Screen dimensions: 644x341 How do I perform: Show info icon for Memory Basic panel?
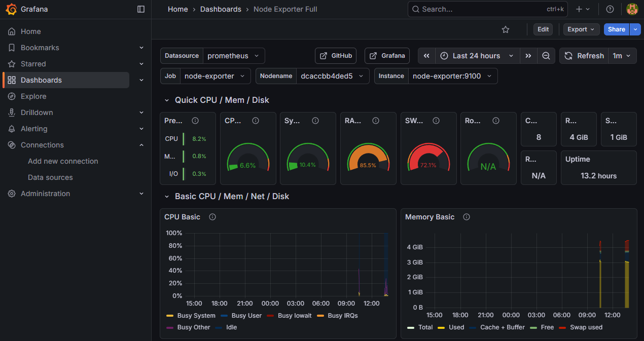pyautogui.click(x=467, y=217)
